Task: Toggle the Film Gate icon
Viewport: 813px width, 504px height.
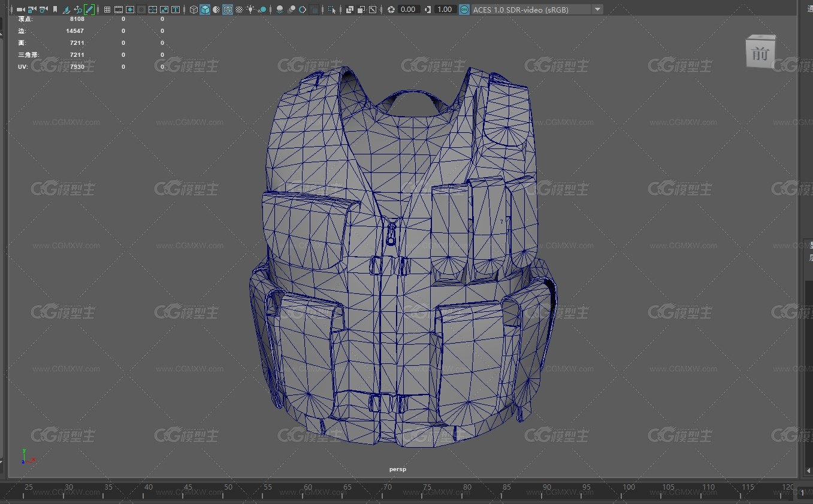Action: point(119,10)
